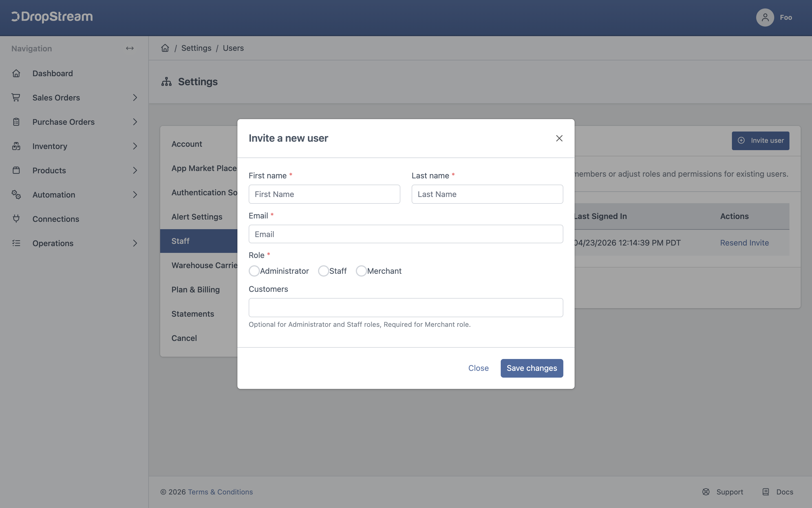Click the DropStream logo
812x508 pixels.
point(52,17)
